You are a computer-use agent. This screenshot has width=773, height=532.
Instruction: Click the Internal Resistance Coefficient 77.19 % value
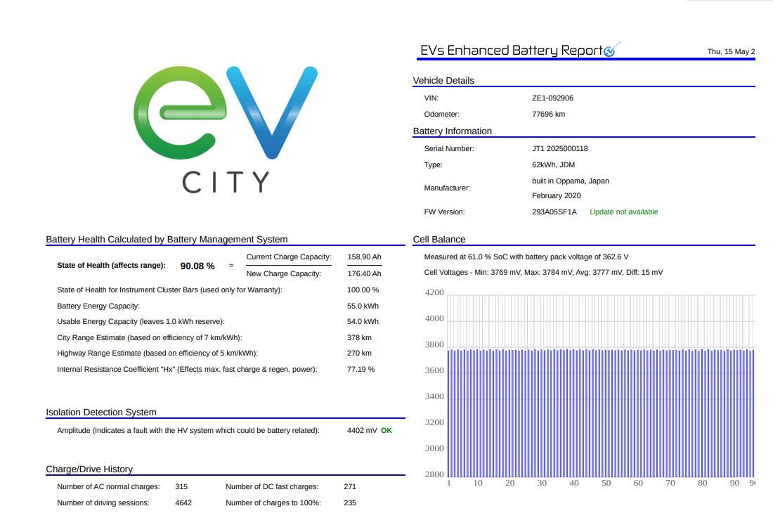[361, 369]
